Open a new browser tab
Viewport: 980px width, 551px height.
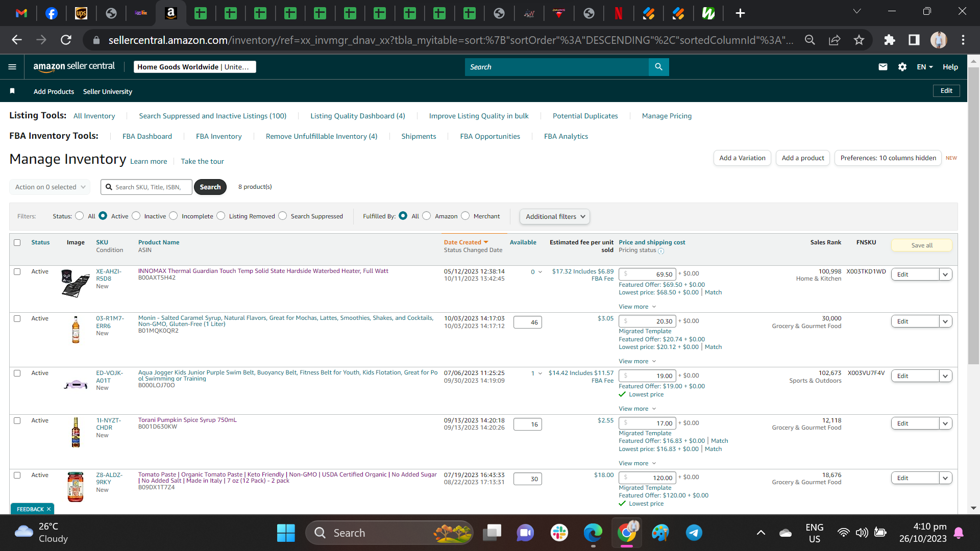(740, 13)
